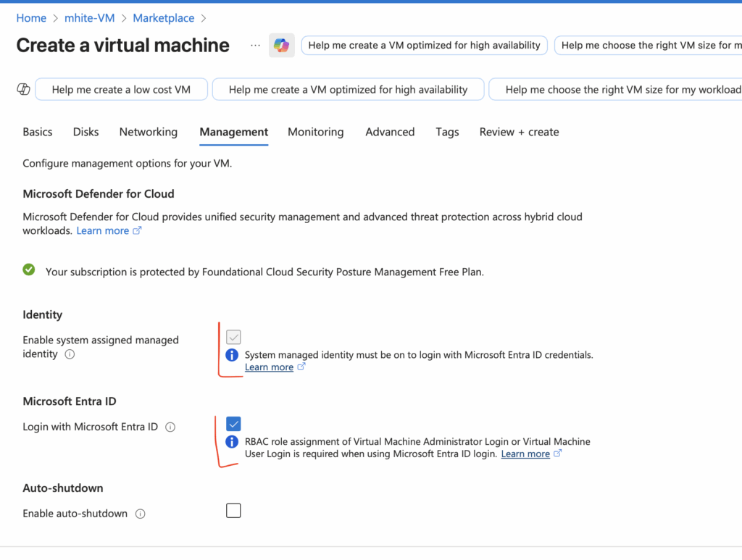Toggle the system assigned managed identity checkbox
This screenshot has height=560, width=742.
pyautogui.click(x=233, y=337)
